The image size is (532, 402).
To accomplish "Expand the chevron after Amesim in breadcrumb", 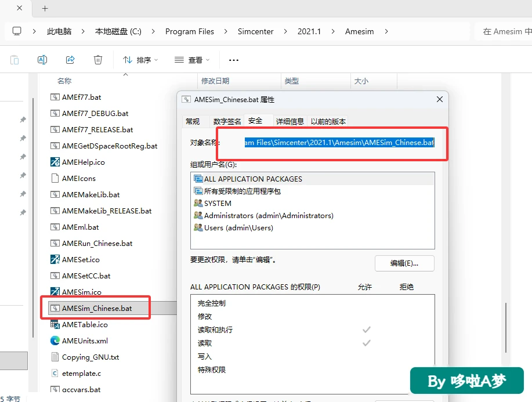I will [x=386, y=31].
